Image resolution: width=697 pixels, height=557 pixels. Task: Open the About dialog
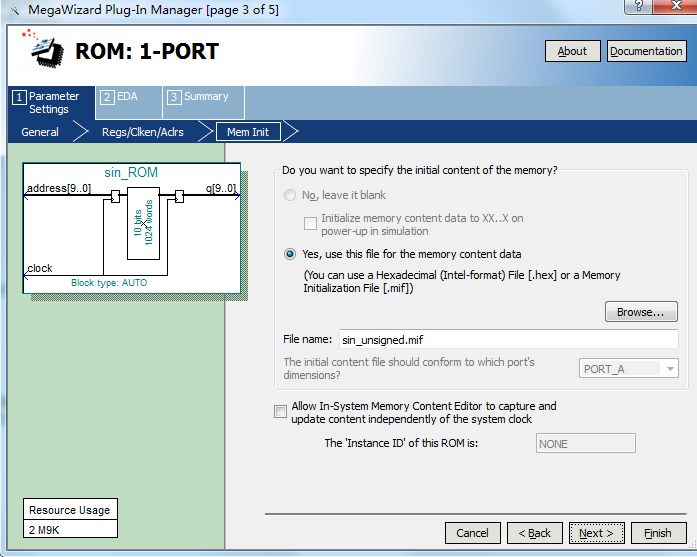573,51
